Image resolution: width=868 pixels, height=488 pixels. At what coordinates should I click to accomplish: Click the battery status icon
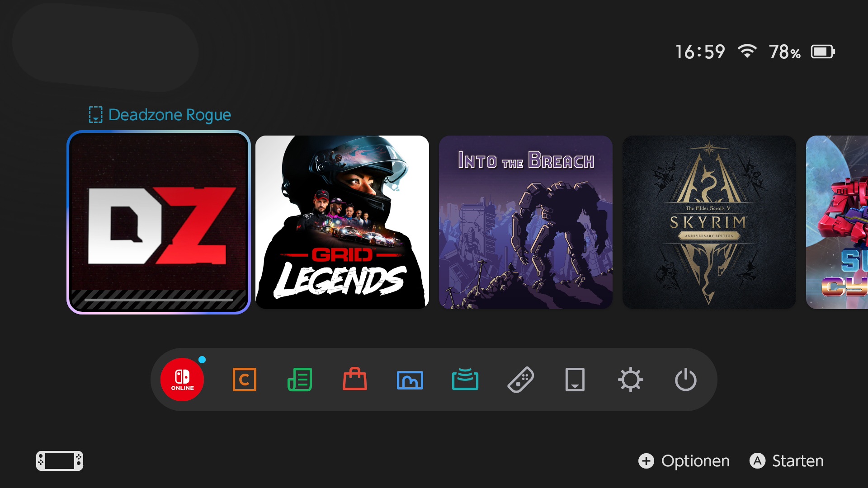[x=823, y=52]
